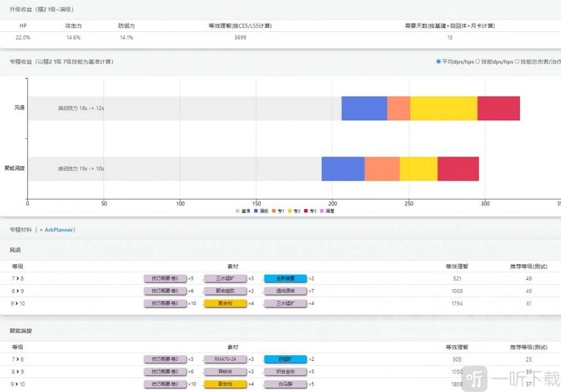Click the yellow segment of the 风语 bar

[443, 108]
